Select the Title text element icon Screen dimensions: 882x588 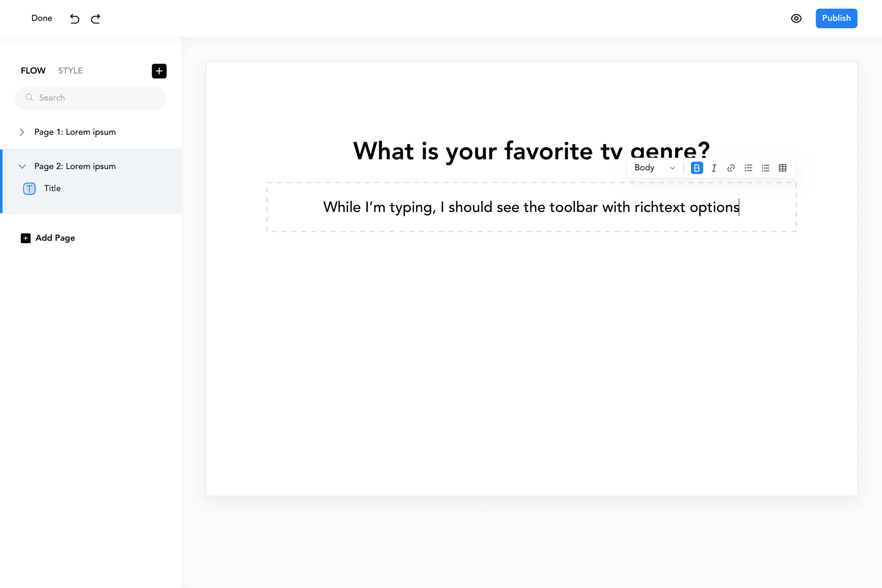point(29,188)
